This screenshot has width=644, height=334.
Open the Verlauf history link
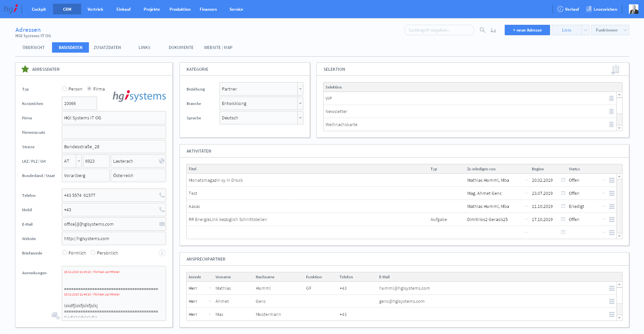point(568,9)
